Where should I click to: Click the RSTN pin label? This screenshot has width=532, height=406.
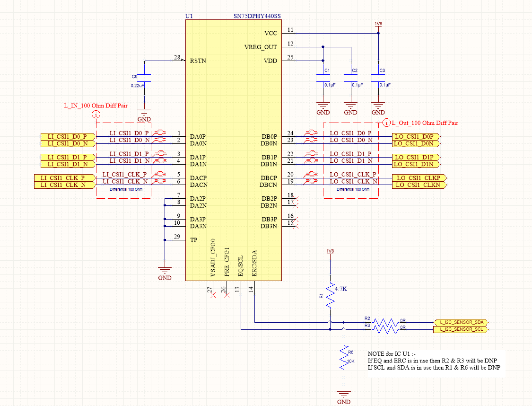coord(198,61)
